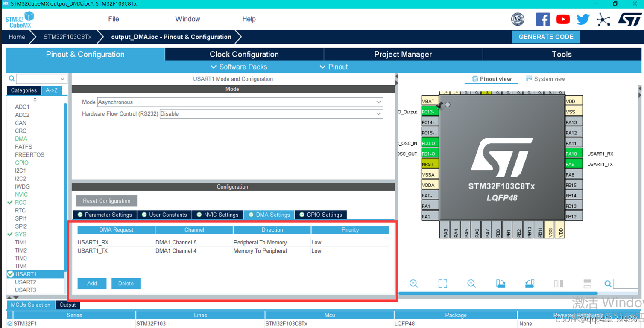The height and width of the screenshot is (328, 644).
Task: Go to the STM32F103C8Tx breadcrumb
Action: pyautogui.click(x=67, y=37)
